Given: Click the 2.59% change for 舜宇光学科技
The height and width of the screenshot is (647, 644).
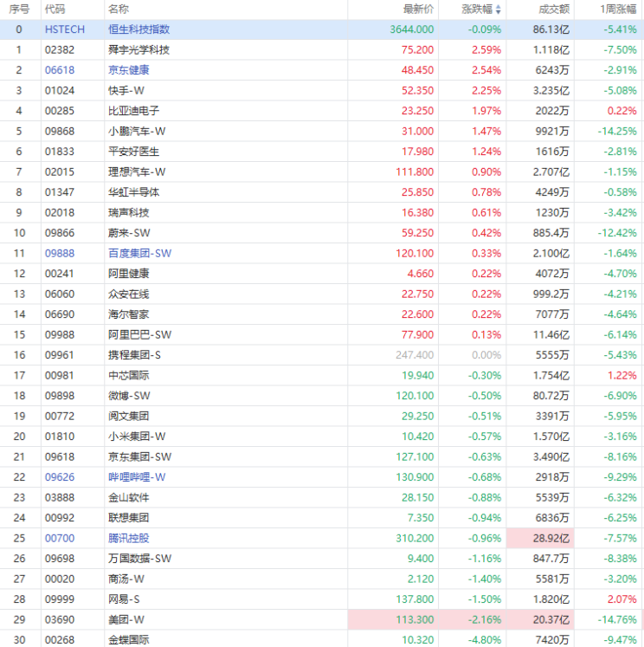Looking at the screenshot, I should 486,50.
